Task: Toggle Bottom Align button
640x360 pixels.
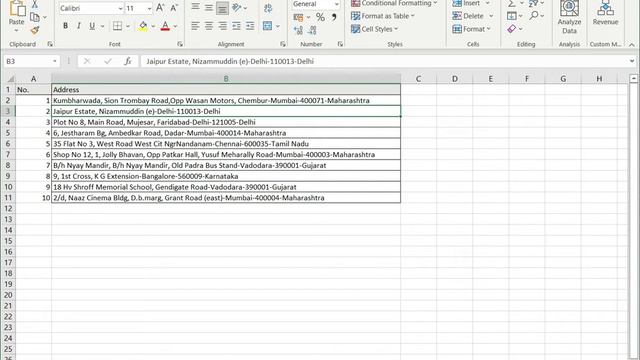Action: [222, 8]
